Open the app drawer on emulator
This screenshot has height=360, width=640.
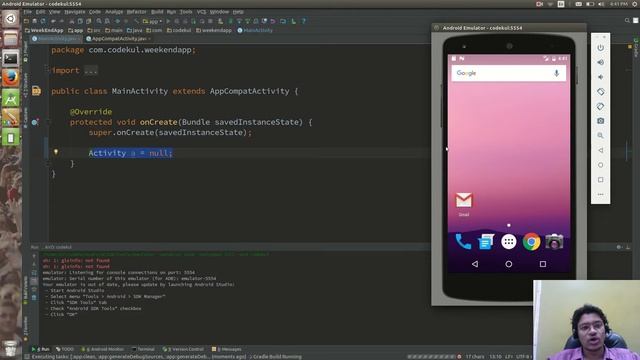click(x=509, y=242)
